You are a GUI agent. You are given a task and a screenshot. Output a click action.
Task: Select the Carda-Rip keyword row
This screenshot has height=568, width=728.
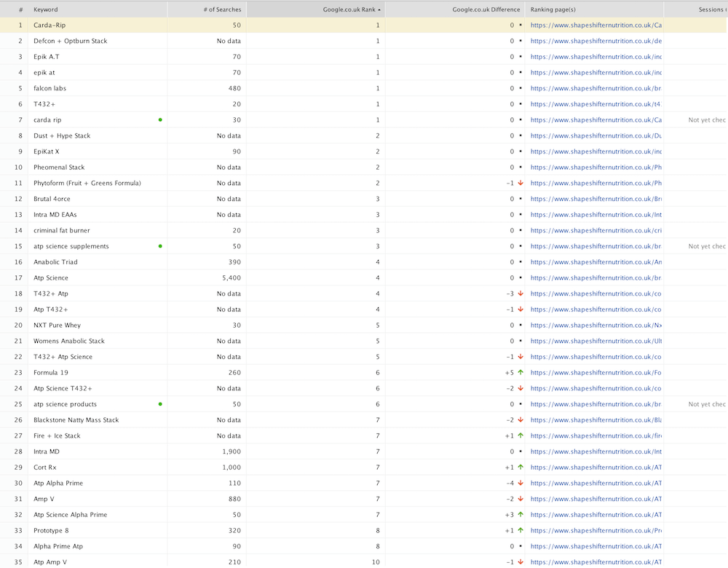point(364,25)
